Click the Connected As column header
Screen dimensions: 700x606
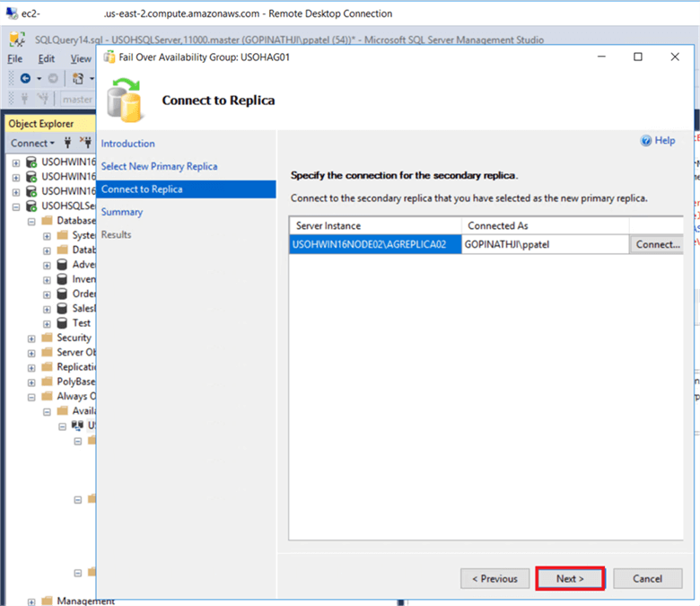point(545,225)
